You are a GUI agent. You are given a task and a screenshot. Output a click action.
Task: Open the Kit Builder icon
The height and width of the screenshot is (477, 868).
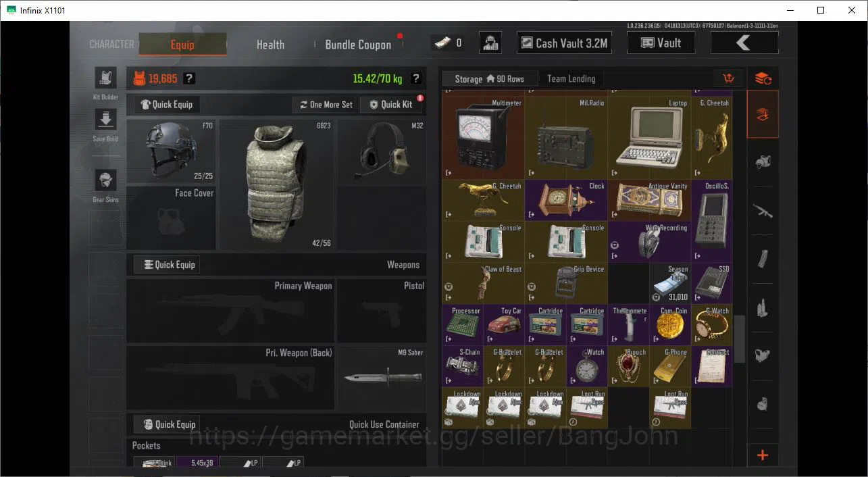(105, 78)
